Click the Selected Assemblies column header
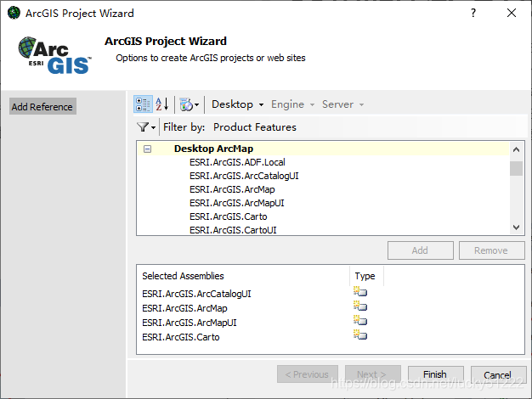Viewport: 532px width, 399px height. pyautogui.click(x=243, y=276)
